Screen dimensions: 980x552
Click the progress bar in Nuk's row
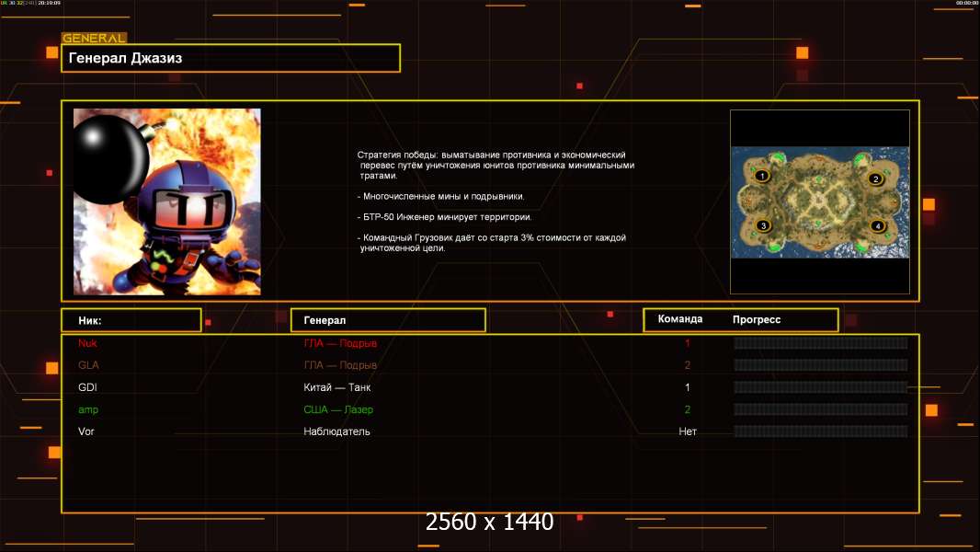click(821, 342)
